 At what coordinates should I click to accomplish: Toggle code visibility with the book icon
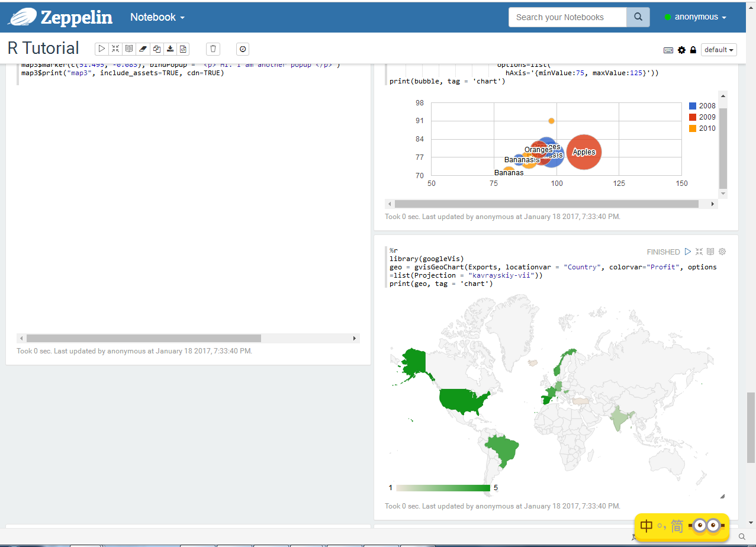(129, 49)
